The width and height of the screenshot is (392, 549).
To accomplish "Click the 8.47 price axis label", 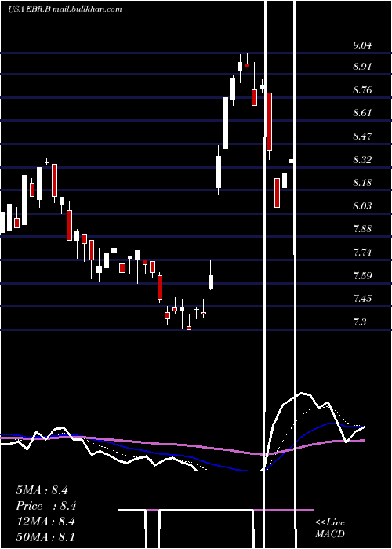I will pyautogui.click(x=362, y=136).
